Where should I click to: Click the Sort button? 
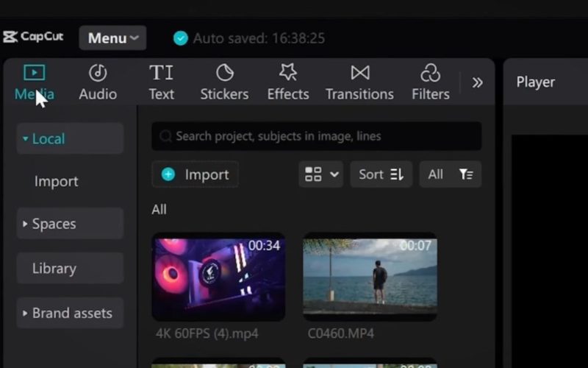pos(381,174)
